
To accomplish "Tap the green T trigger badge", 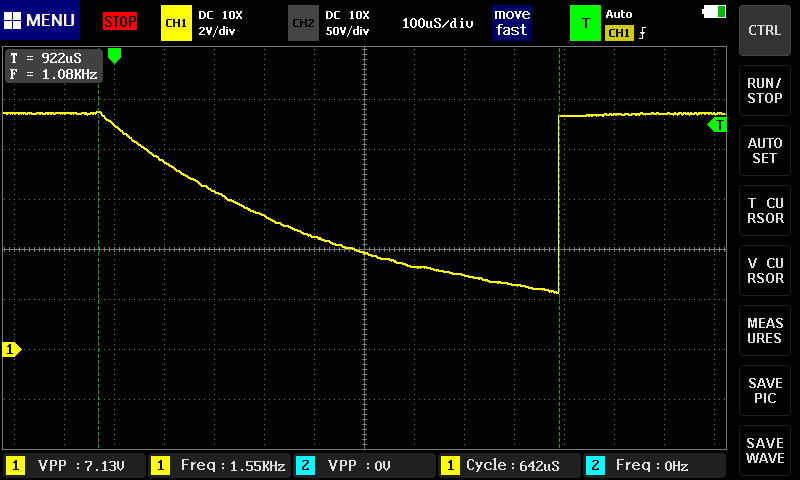I will tap(585, 23).
